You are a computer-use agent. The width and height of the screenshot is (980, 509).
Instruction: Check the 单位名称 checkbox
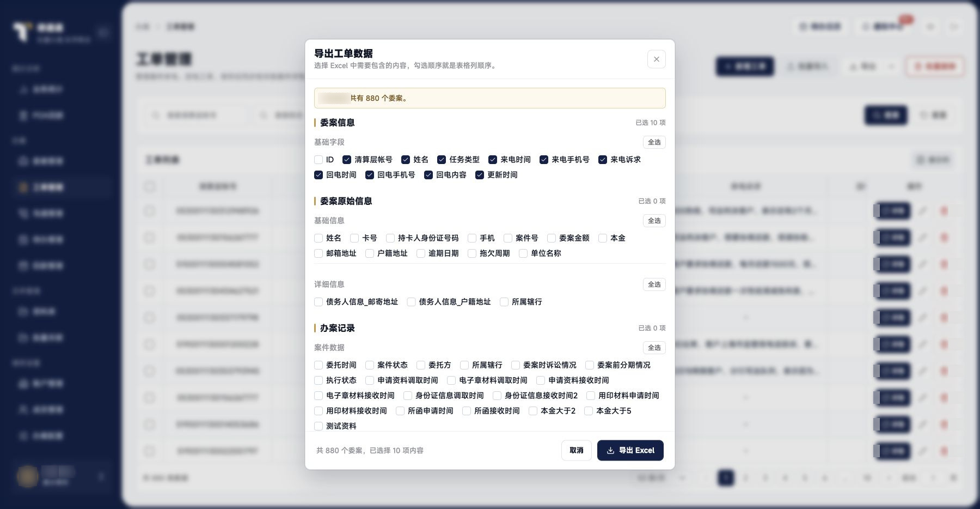click(x=523, y=253)
